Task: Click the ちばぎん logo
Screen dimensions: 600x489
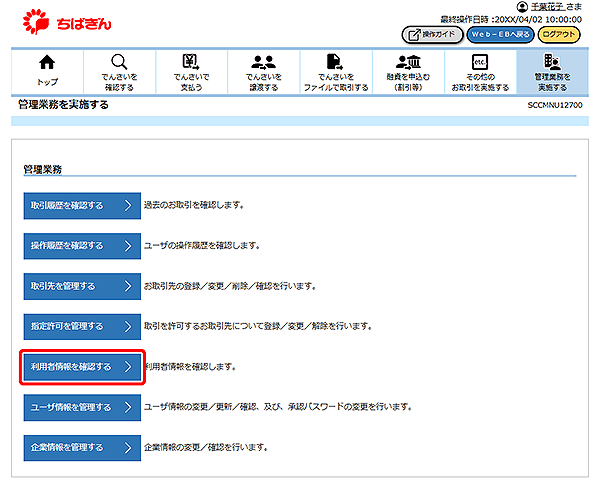Action: click(67, 22)
